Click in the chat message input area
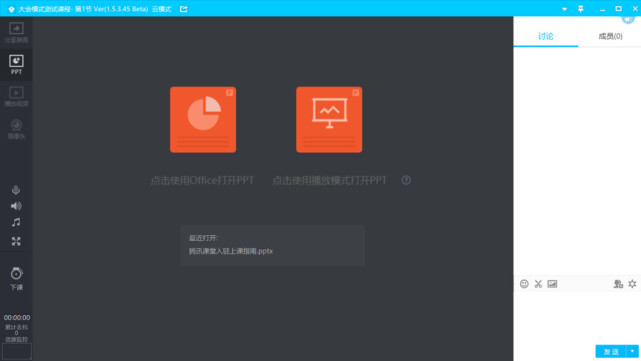The image size is (641, 361). click(x=577, y=317)
